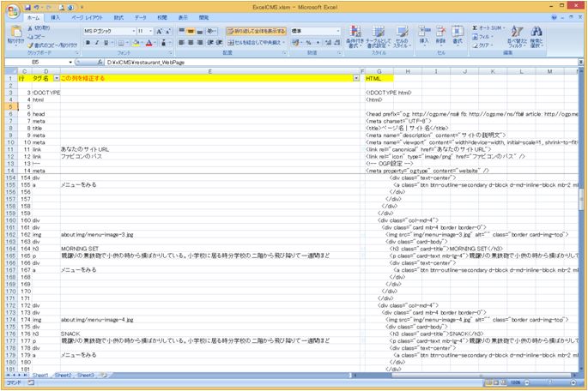The width and height of the screenshot is (588, 391).
Task: Decrease the cell indent
Action: pos(210,43)
